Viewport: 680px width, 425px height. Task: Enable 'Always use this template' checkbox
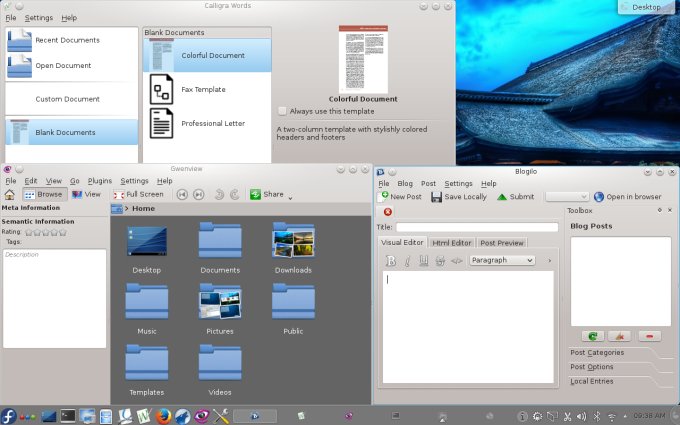click(283, 111)
